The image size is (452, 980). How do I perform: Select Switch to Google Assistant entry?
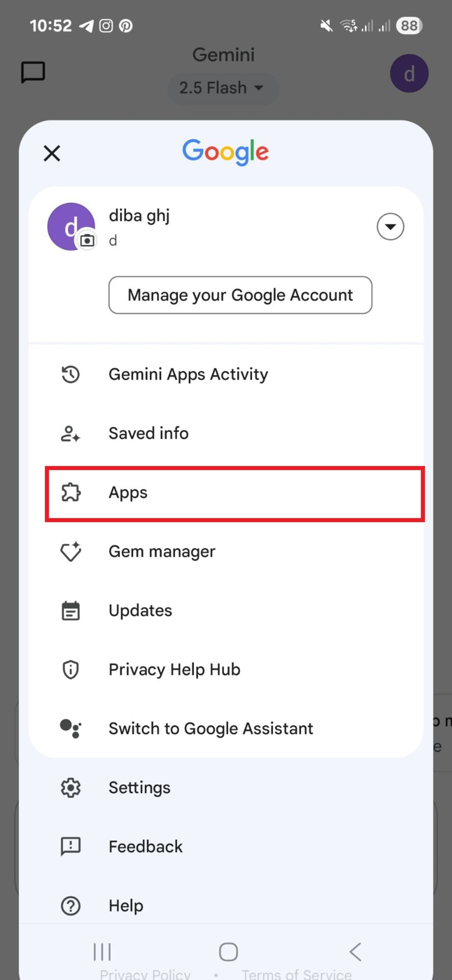[x=226, y=728]
